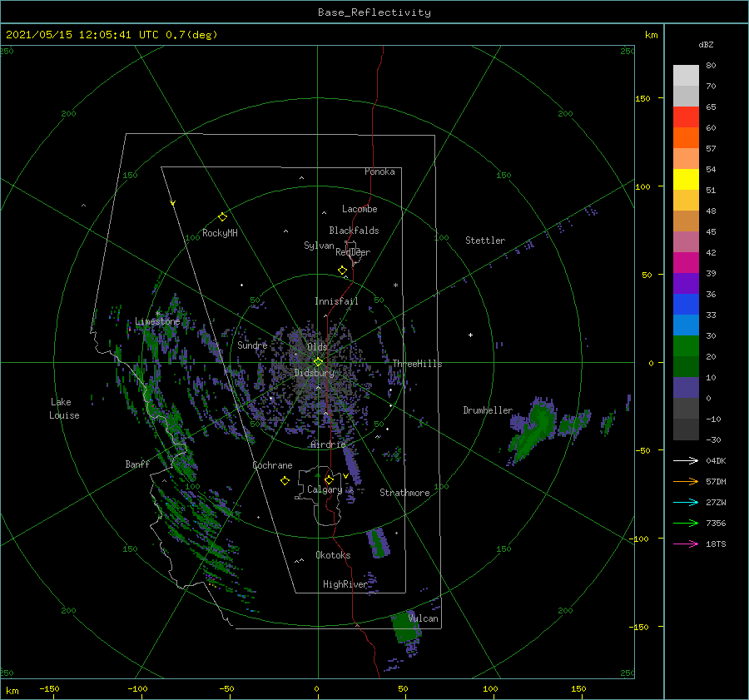Image resolution: width=749 pixels, height=700 pixels.
Task: Click the Didsbury city label
Action: coord(315,373)
